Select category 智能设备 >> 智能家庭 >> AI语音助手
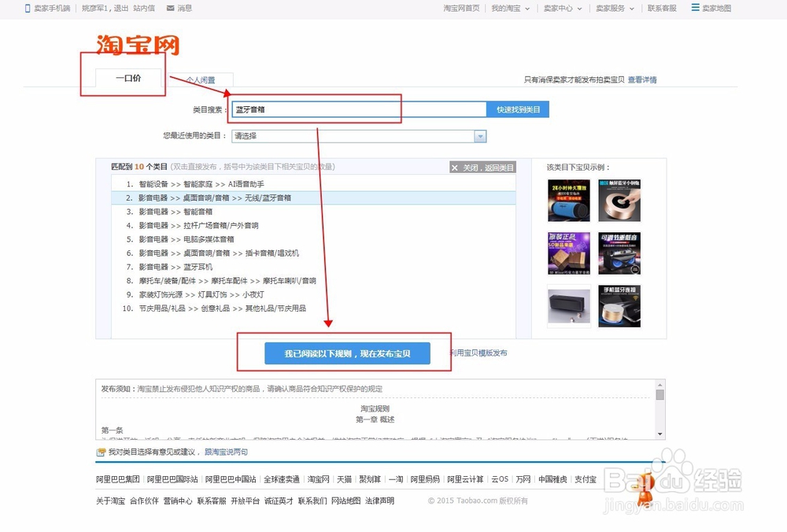 (x=314, y=184)
